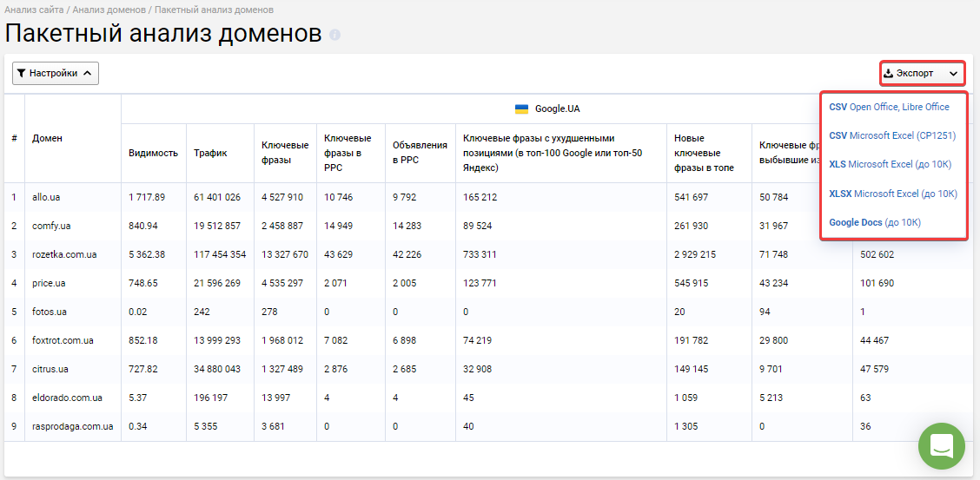Select XLSX Microsoft Excel export option
The image size is (980, 480).
click(892, 194)
